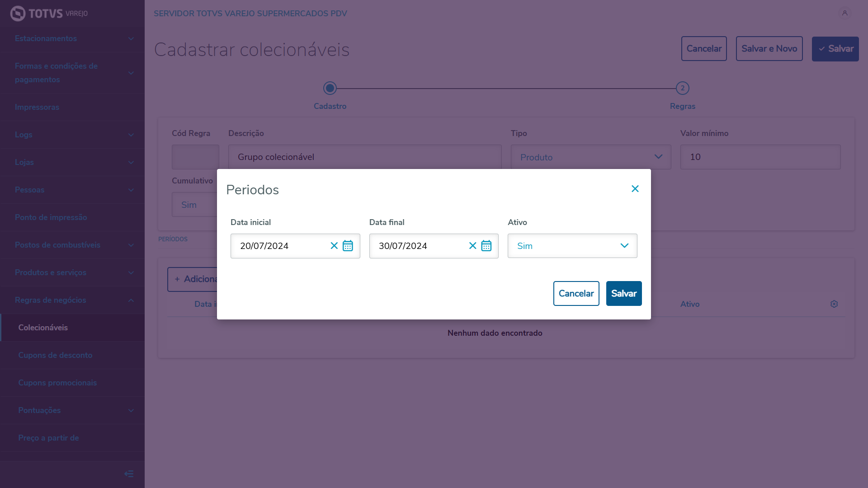Viewport: 868px width, 488px height.
Task: Click the Data final input field
Action: pyautogui.click(x=418, y=246)
